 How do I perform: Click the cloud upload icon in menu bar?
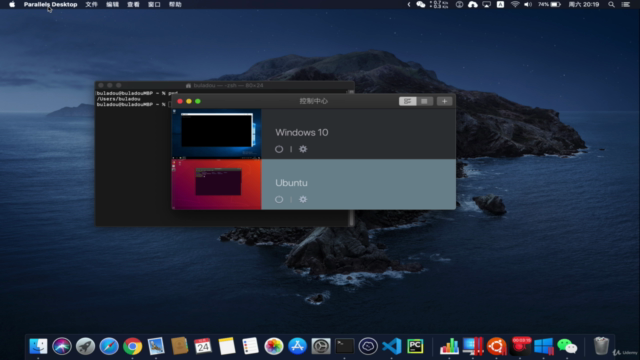tap(473, 4)
